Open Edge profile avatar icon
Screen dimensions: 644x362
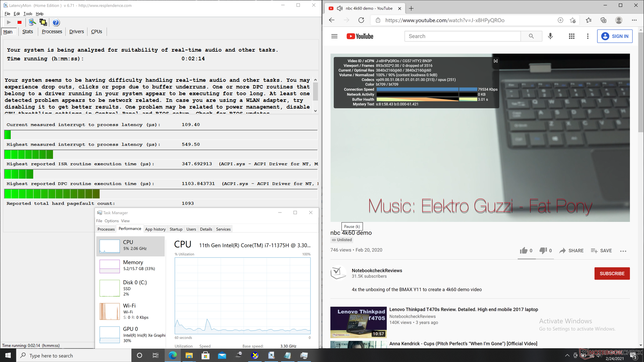(x=619, y=20)
